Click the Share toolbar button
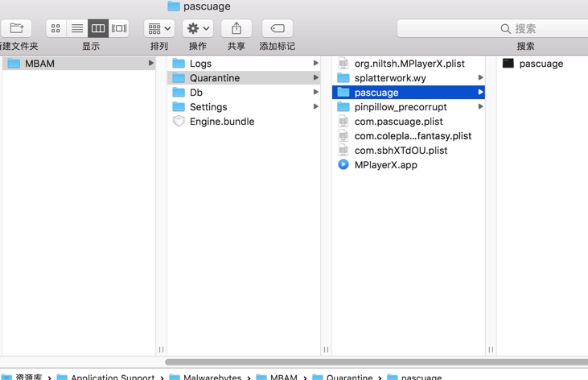This screenshot has height=380, width=588. point(236,28)
